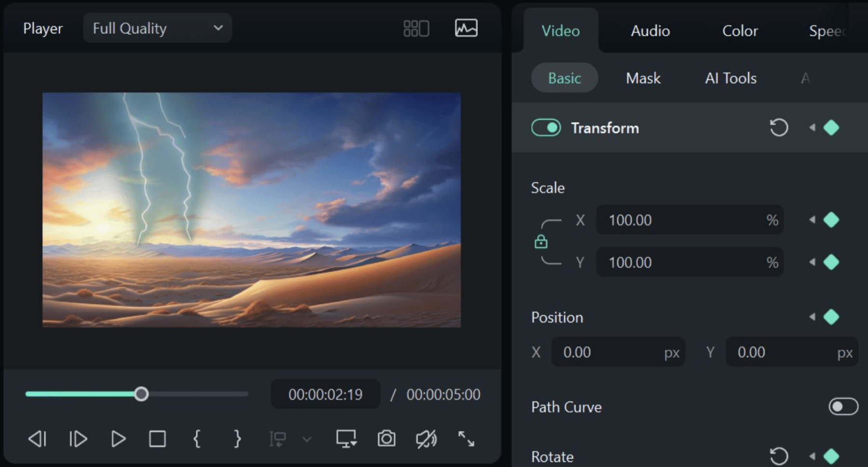This screenshot has height=467, width=868.
Task: Click the 00:00:02:19 timecode field
Action: (x=325, y=394)
